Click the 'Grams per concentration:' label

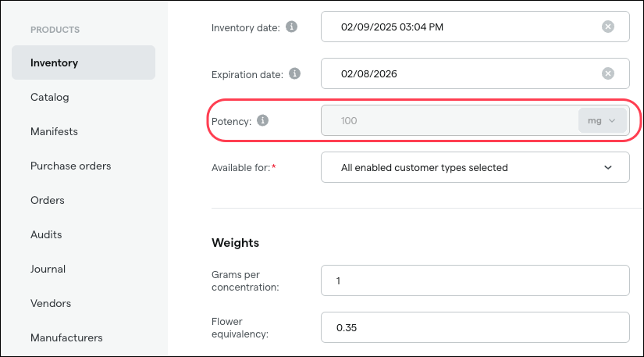click(x=245, y=280)
